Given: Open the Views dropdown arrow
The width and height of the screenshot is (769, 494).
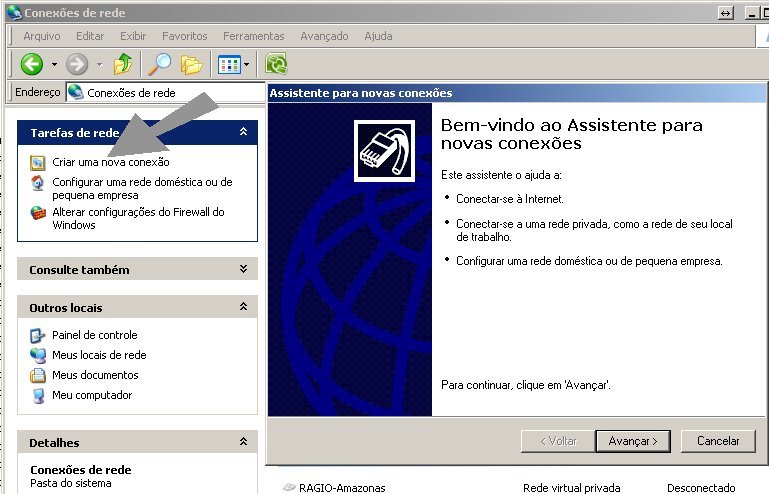Looking at the screenshot, I should tap(246, 64).
